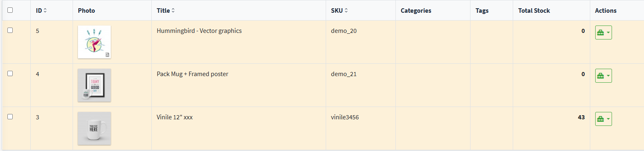Check the box for product ID 5
Viewport: 644px width, 151px height.
click(10, 30)
